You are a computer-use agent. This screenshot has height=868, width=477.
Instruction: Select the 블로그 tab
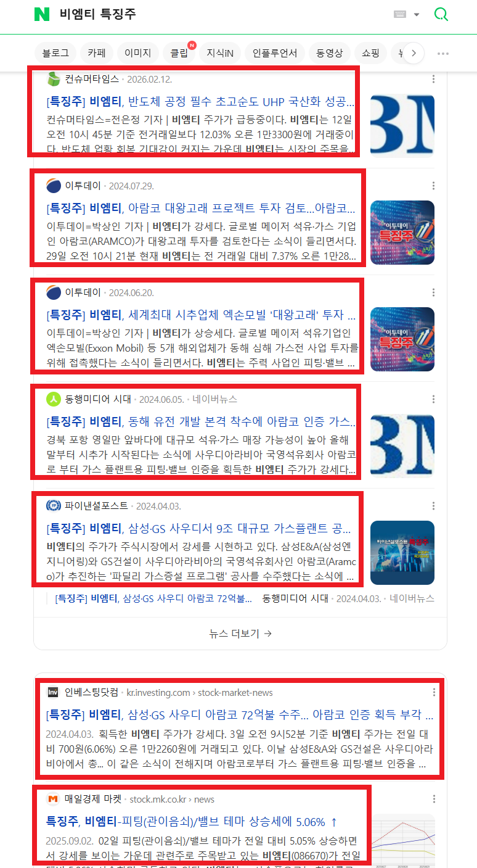point(55,53)
